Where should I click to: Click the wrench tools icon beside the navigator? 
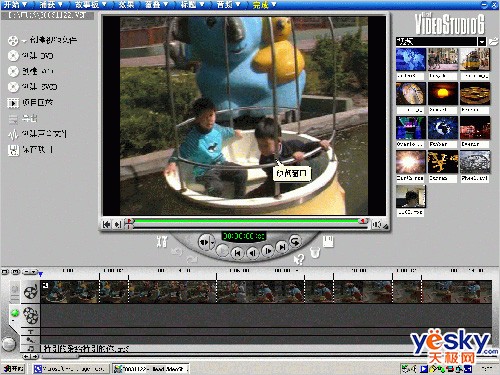coord(162,241)
